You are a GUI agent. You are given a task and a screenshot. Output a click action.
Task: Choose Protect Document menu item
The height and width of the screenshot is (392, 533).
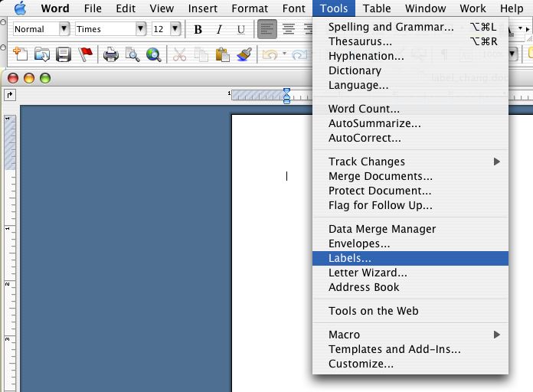point(410,191)
